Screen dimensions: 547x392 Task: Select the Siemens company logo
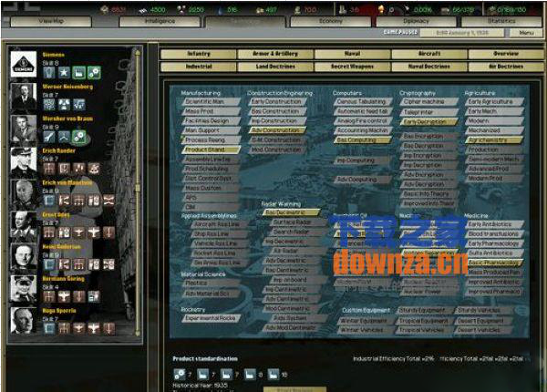24,64
